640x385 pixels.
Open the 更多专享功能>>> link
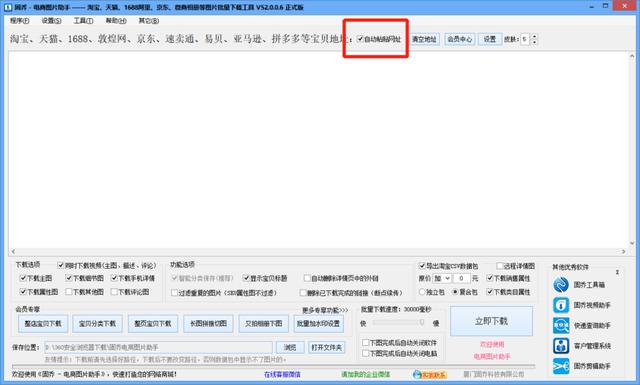325,310
